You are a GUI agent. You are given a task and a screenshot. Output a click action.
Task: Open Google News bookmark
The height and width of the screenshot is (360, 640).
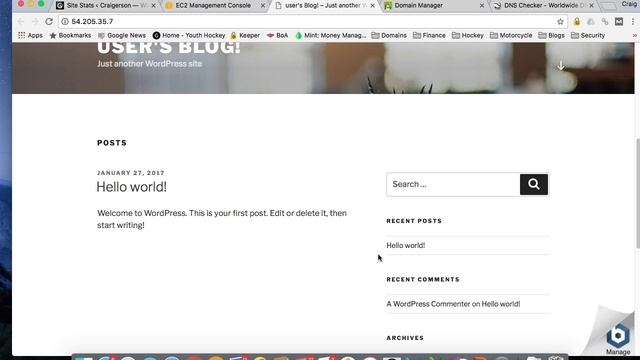coord(122,36)
